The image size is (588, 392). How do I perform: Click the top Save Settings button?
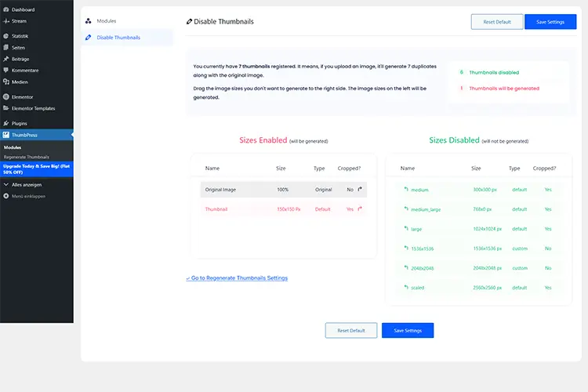(x=550, y=22)
